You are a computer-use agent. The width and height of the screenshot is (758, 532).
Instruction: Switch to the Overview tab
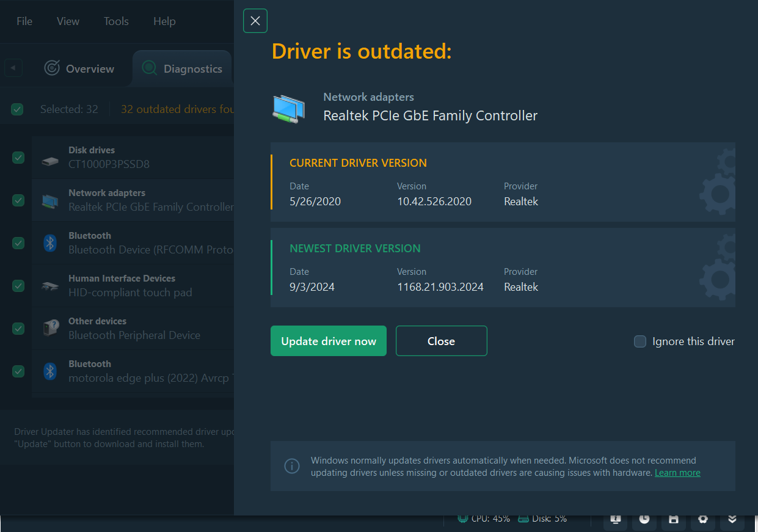(79, 69)
